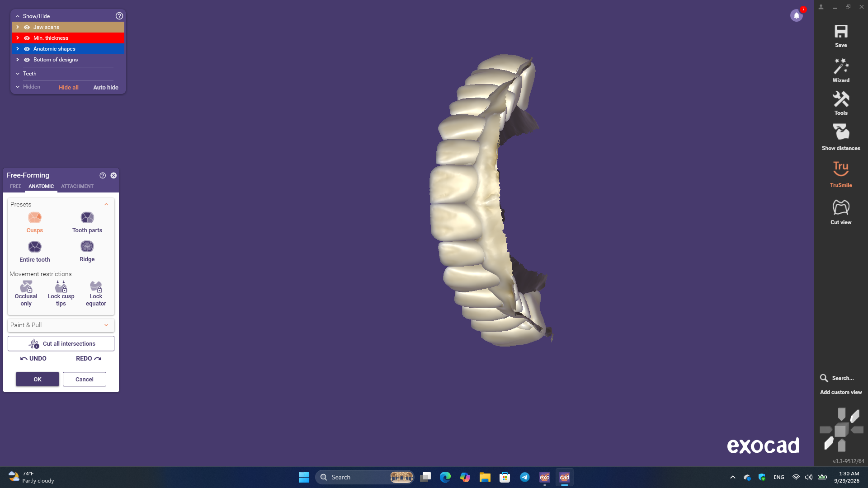The image size is (868, 488).
Task: Click the Save icon
Action: tap(841, 32)
